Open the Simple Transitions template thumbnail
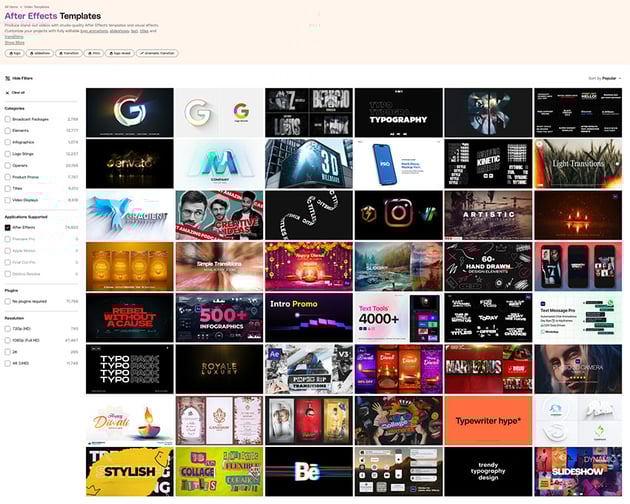The image size is (630, 504). point(219,266)
